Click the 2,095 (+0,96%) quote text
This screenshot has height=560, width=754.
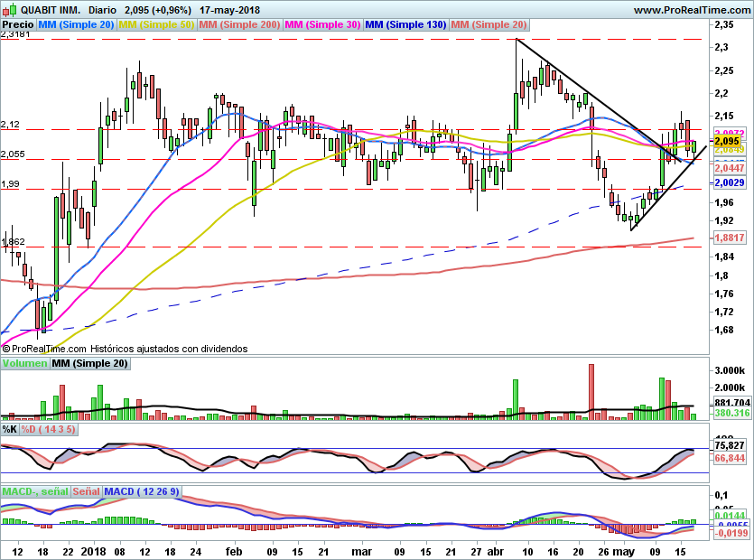click(158, 10)
